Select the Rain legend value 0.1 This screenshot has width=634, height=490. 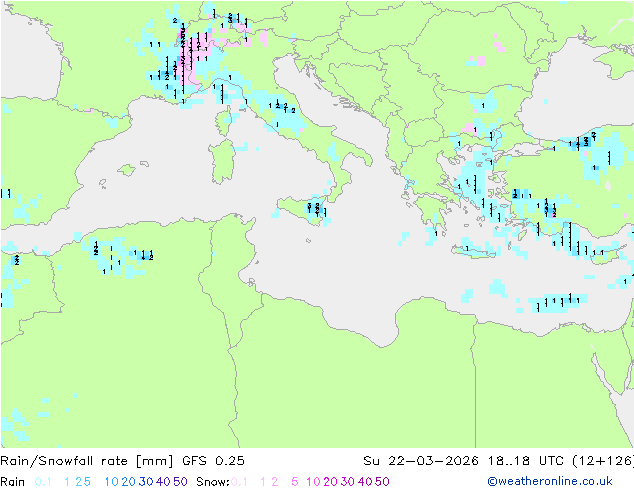coord(43,482)
